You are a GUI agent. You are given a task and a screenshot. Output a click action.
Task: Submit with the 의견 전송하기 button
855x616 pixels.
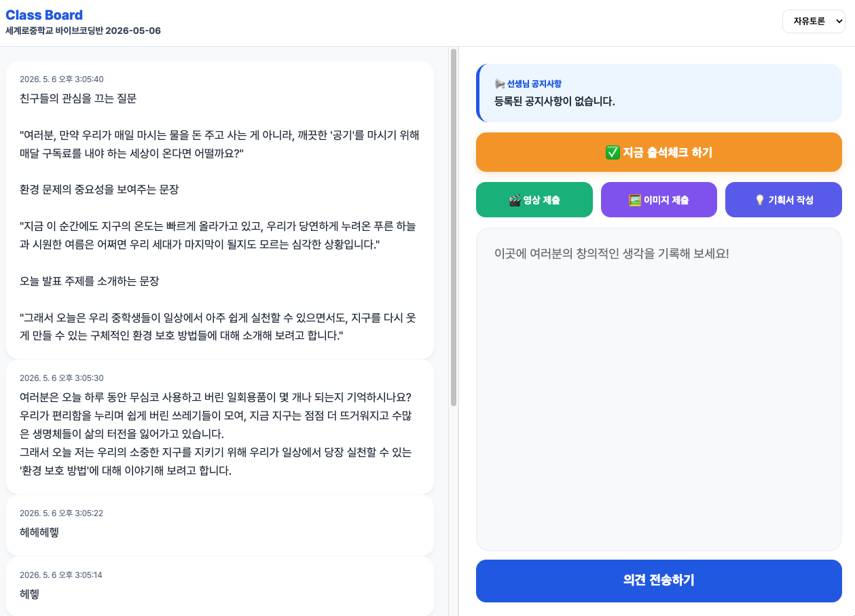(659, 581)
